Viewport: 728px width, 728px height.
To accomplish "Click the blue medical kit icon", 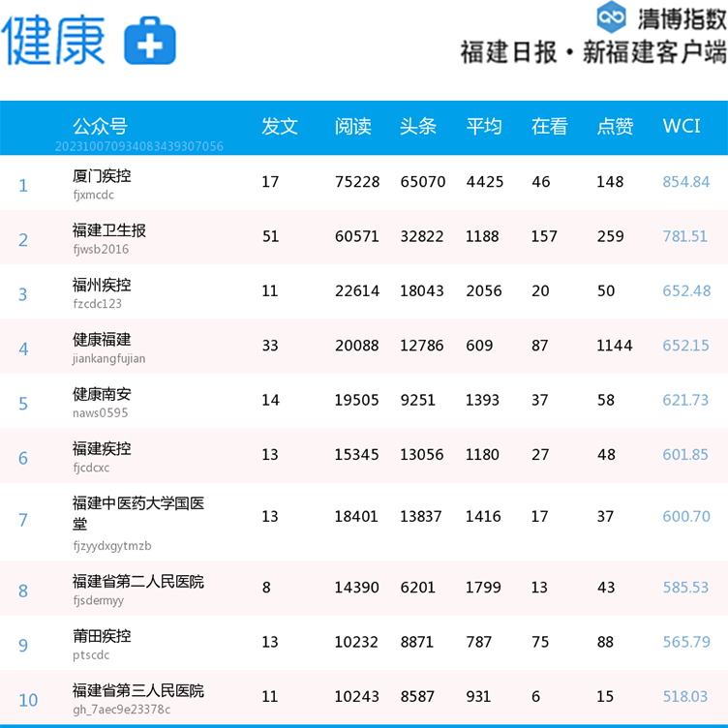I will point(150,41).
